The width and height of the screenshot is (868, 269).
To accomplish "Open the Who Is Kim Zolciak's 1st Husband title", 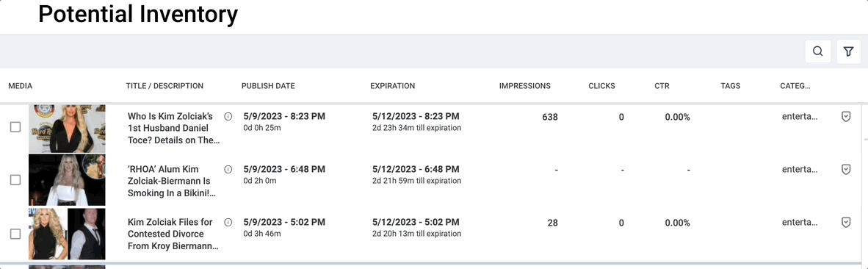I will 174,129.
